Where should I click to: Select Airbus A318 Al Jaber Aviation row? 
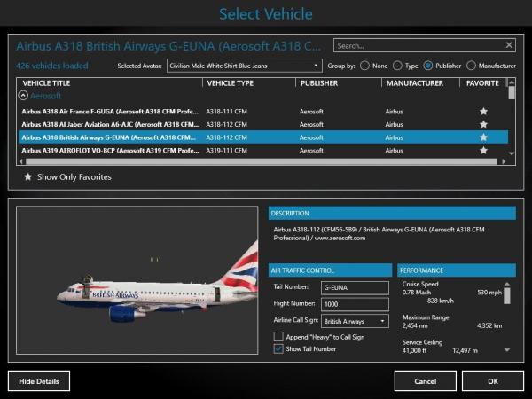coord(263,124)
